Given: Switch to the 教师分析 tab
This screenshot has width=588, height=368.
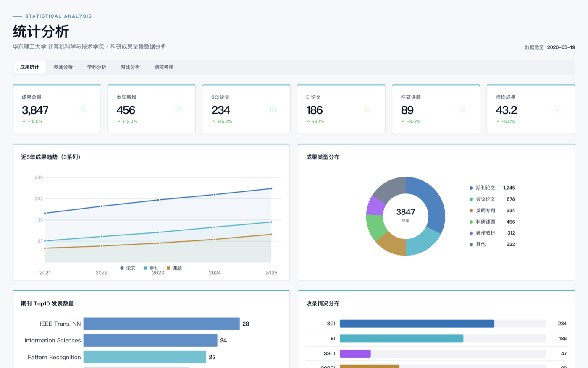Looking at the screenshot, I should [x=63, y=67].
